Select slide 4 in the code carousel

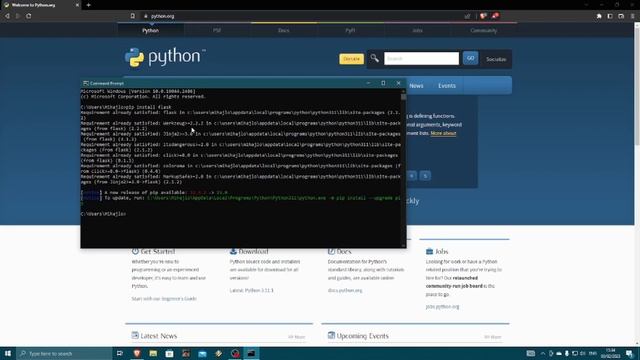pos(412,176)
